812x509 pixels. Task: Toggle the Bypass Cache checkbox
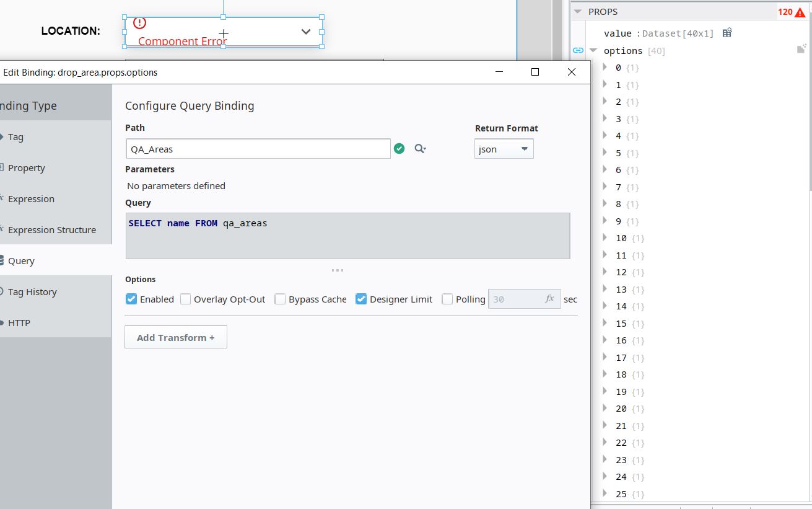point(280,299)
